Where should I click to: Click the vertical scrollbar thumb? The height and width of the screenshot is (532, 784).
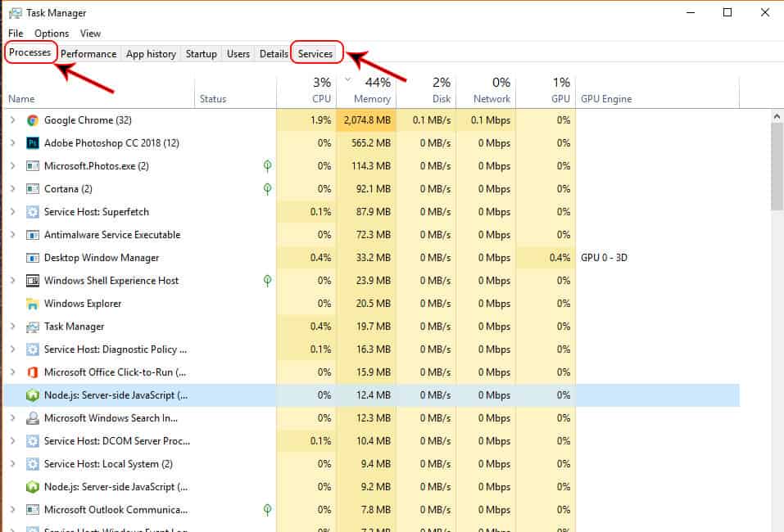(x=777, y=167)
